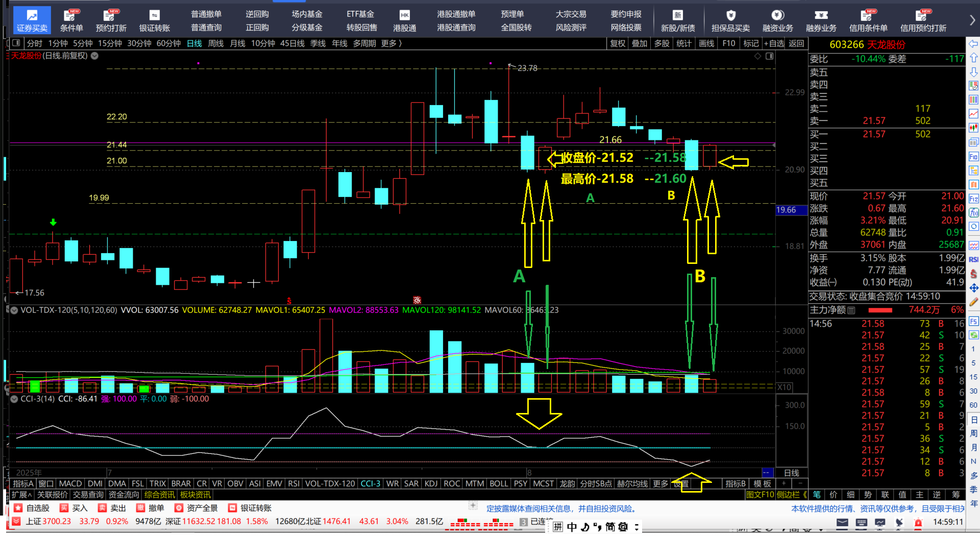980x537 pixels.
Task: Click the 画线 drawing button
Action: (x=706, y=43)
